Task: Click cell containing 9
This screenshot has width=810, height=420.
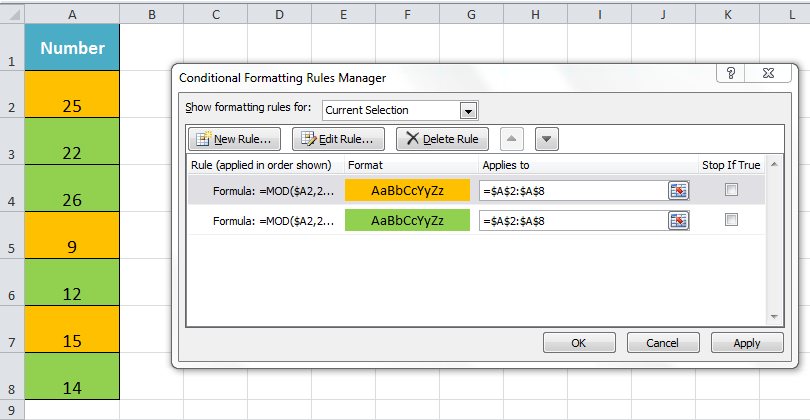Action: pos(72,235)
